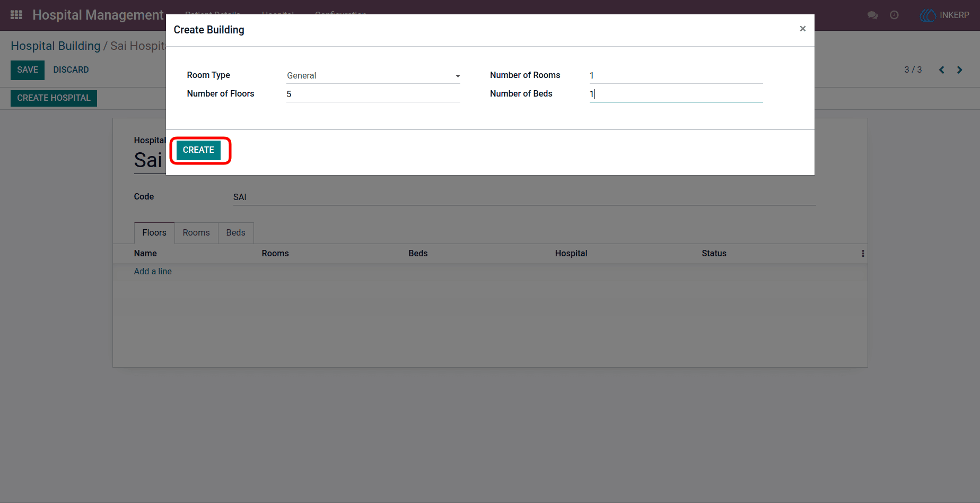Go to previous record arrow

click(942, 70)
